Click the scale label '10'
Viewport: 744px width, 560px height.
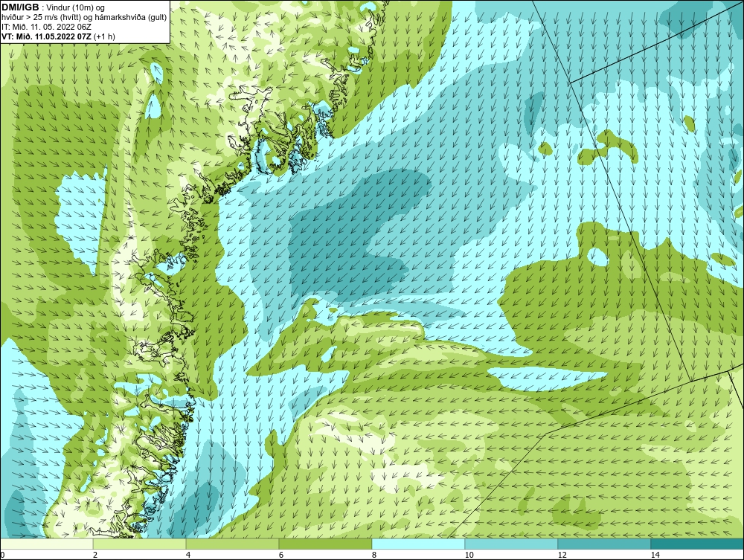click(469, 555)
